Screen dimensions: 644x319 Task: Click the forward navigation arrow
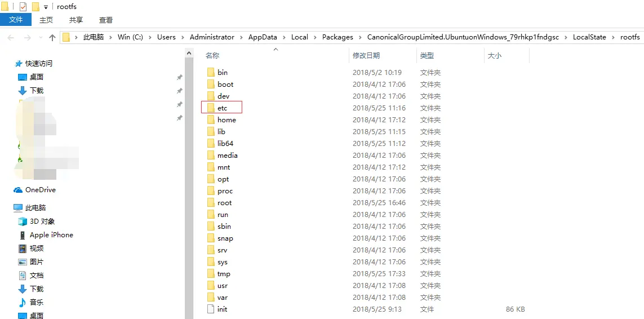(27, 37)
